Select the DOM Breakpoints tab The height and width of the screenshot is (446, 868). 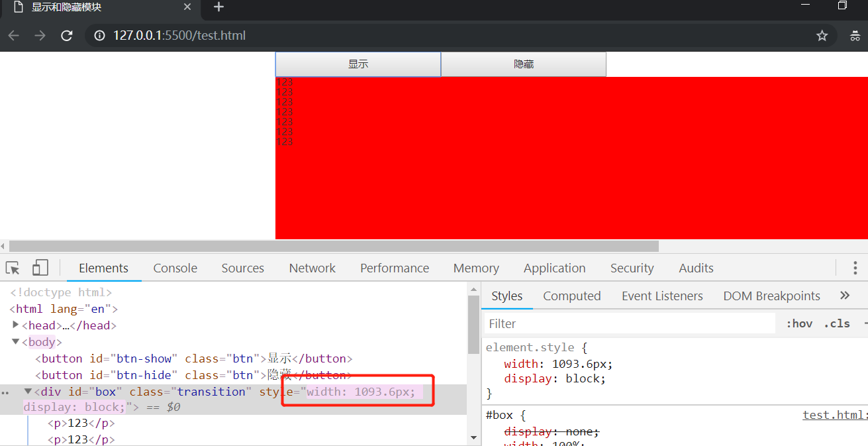click(x=772, y=296)
